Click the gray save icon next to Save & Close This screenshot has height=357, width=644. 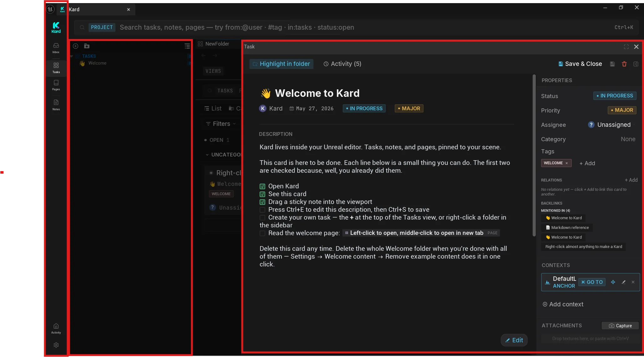[x=612, y=64]
